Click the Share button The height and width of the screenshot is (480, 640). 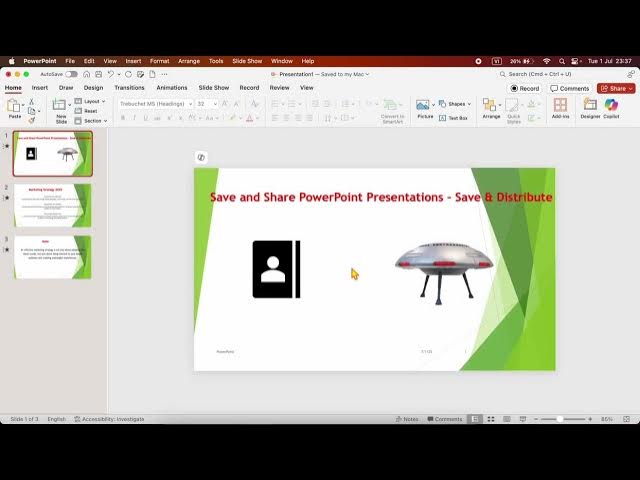point(616,88)
